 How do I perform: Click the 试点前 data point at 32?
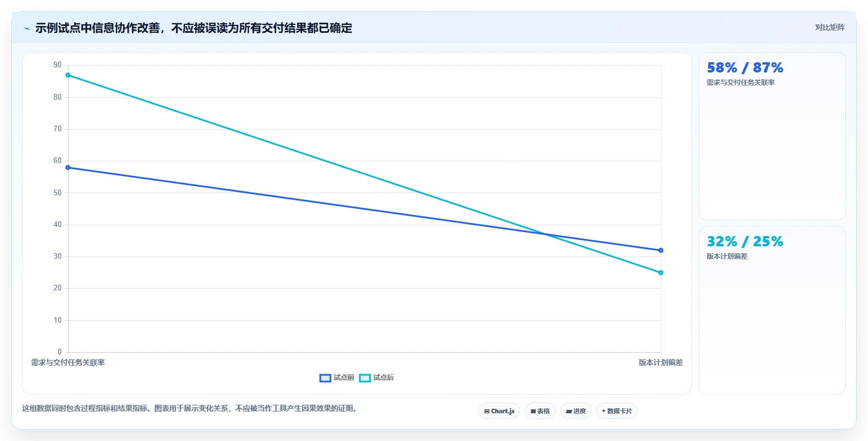tap(661, 250)
